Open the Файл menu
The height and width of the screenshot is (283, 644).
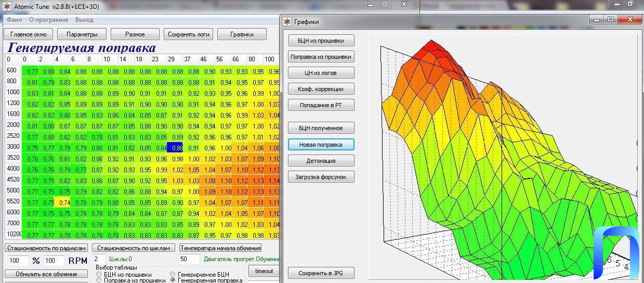click(14, 20)
